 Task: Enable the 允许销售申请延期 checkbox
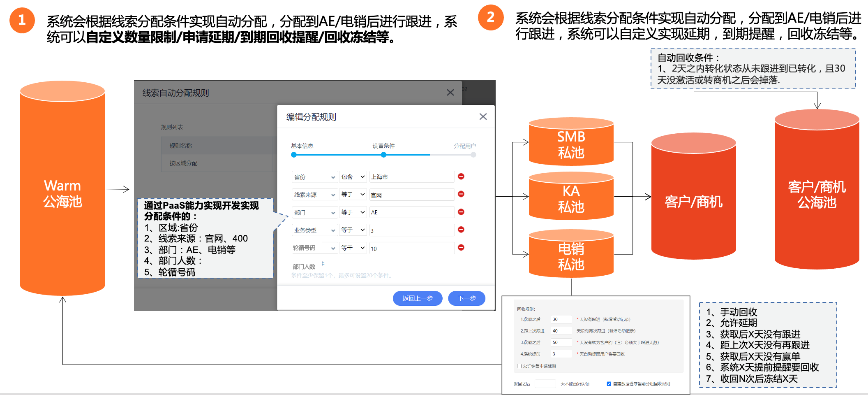(519, 366)
